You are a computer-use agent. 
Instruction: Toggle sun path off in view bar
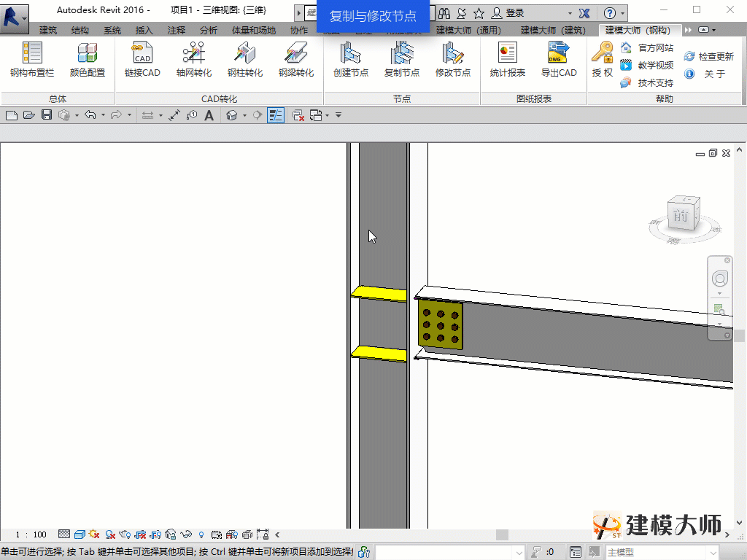coord(94,534)
